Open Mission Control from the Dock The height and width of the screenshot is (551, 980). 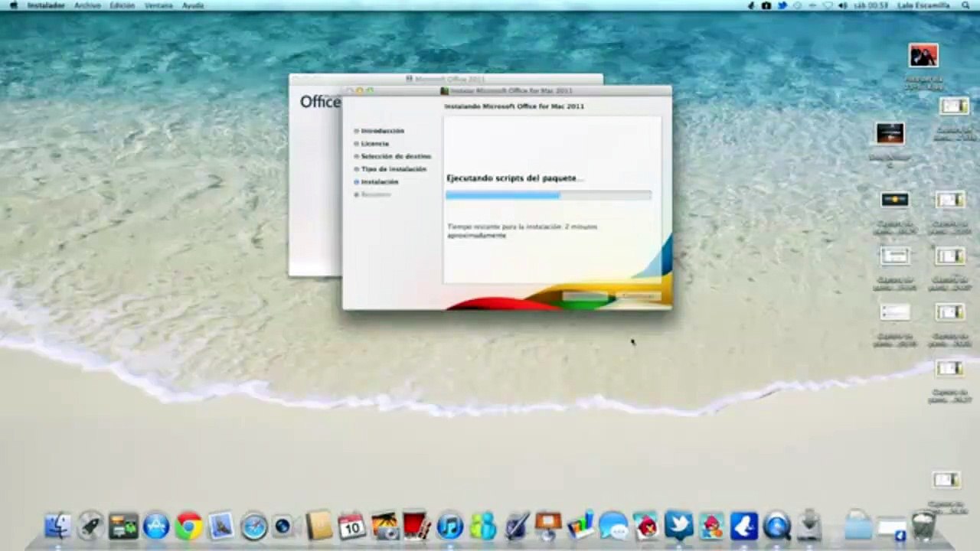[123, 526]
